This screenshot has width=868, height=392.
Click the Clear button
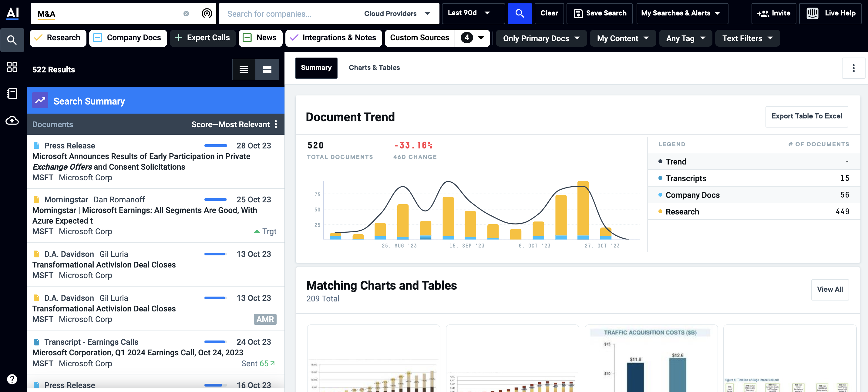pos(549,13)
